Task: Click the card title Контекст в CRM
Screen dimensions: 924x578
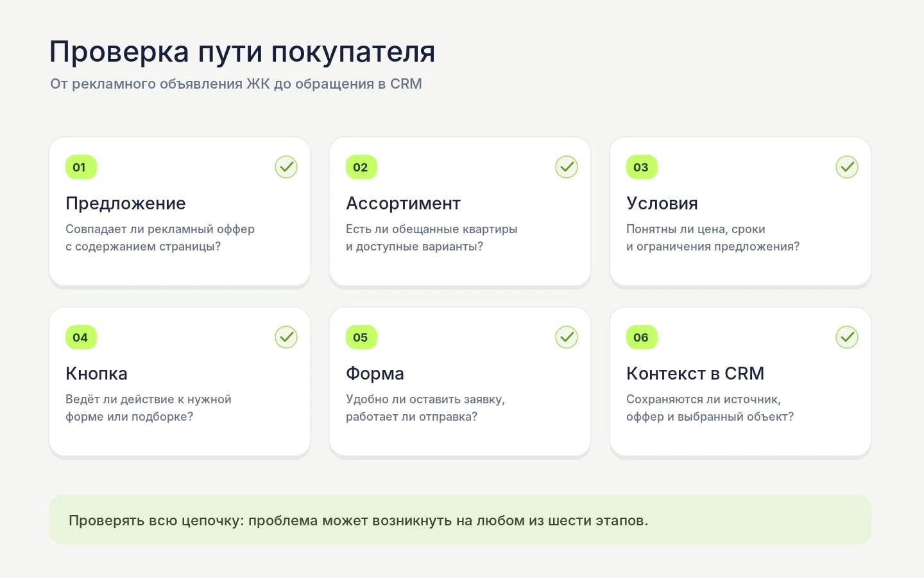Action: (x=695, y=374)
